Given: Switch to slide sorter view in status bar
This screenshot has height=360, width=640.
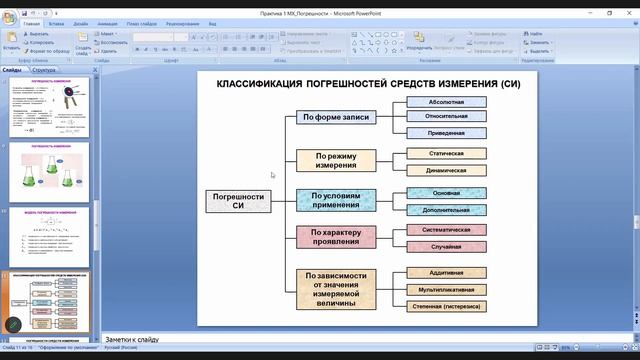Looking at the screenshot, I should [547, 347].
